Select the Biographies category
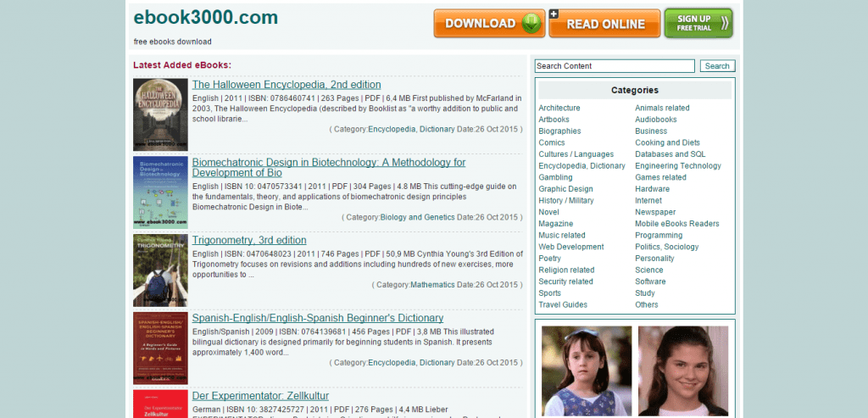 (559, 131)
